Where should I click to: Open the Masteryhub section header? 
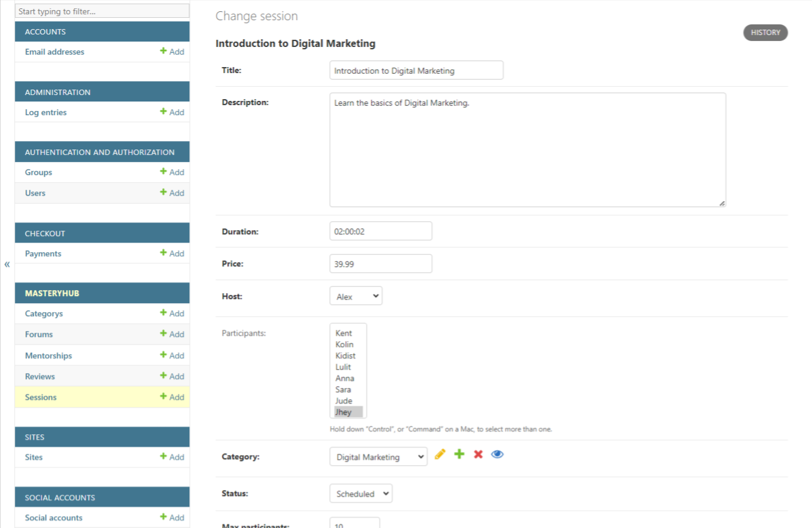pyautogui.click(x=52, y=293)
